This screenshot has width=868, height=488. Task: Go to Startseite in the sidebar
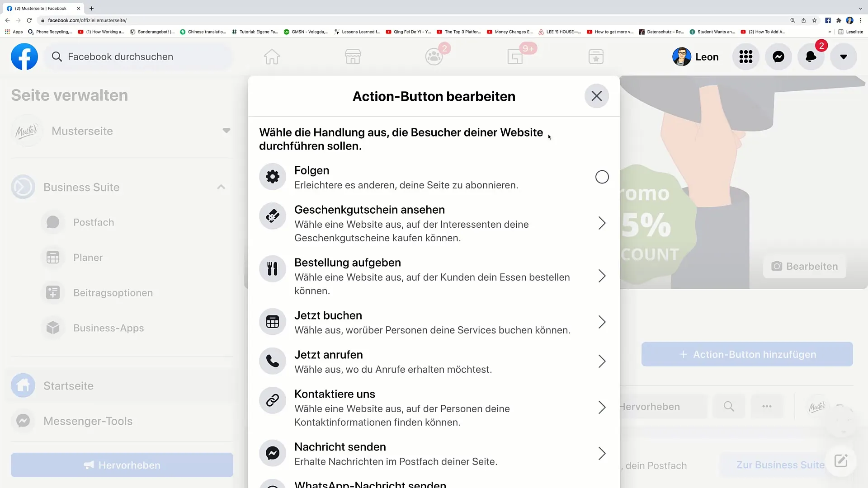coord(120,386)
